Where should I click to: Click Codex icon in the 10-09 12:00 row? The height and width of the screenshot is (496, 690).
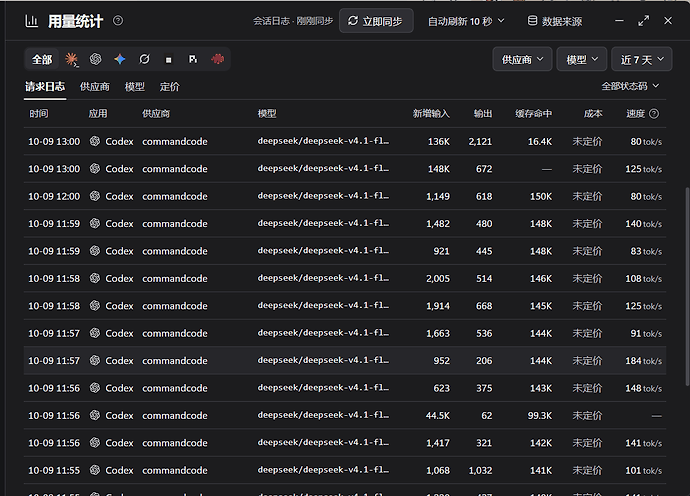(95, 196)
